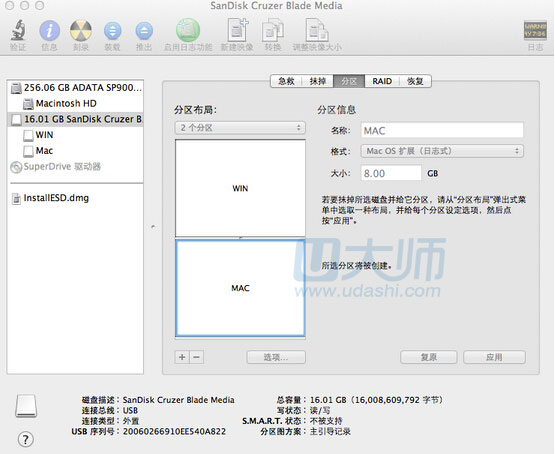Click the partition name field containing MAC
Screen dimensions: 555x454
442,131
